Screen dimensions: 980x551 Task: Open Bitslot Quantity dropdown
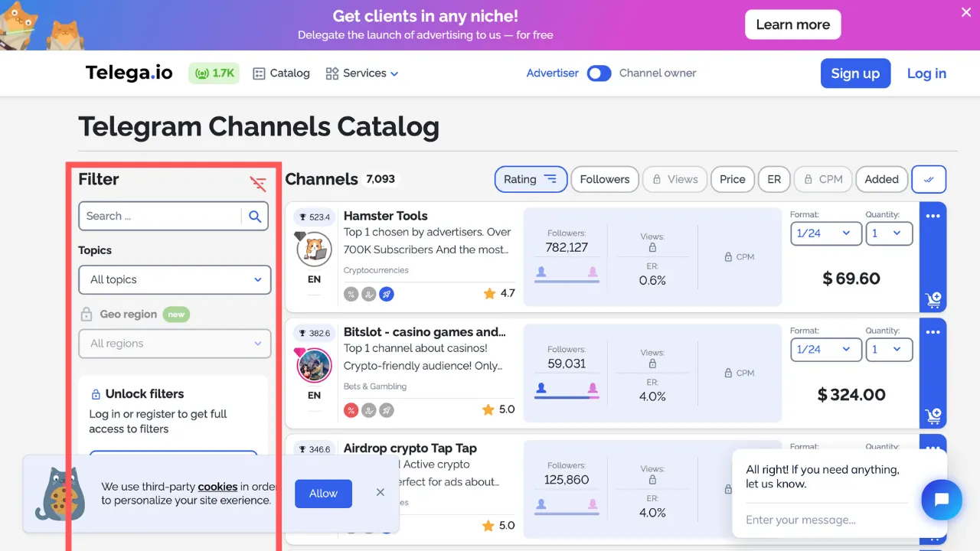[x=889, y=350]
